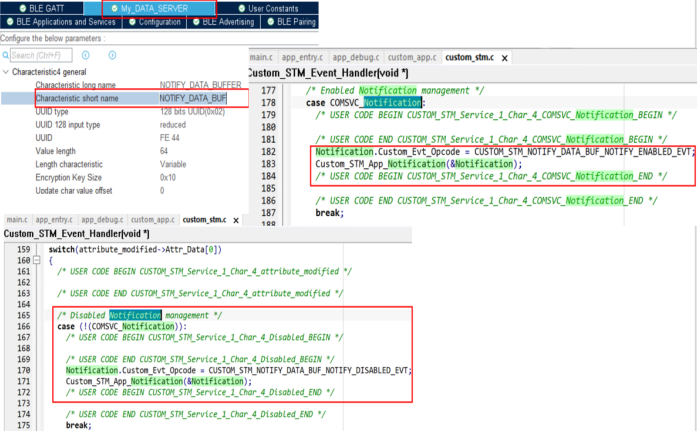Image resolution: width=697 pixels, height=436 pixels.
Task: Click the next search result arrow
Action: point(110,55)
